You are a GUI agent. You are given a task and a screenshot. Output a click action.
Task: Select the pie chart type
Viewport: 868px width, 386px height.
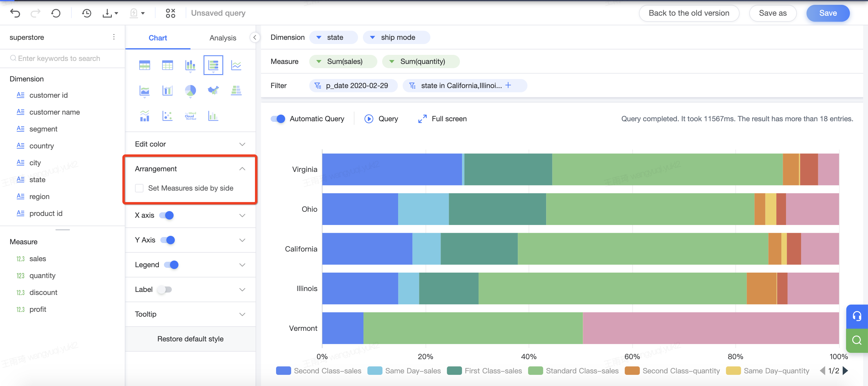190,91
